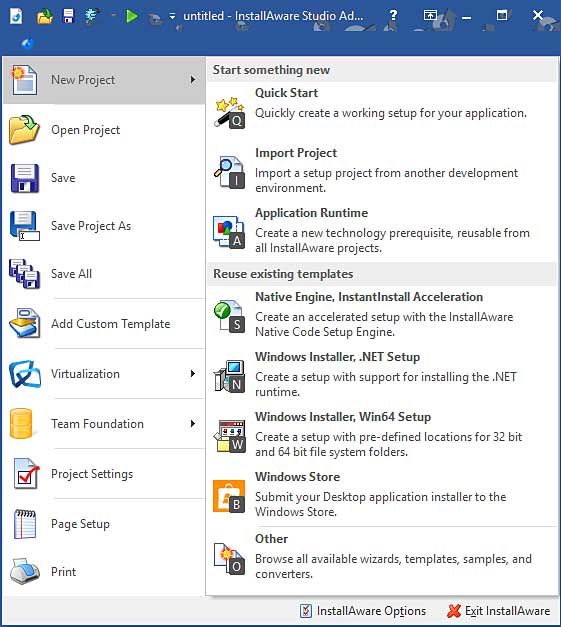This screenshot has width=561, height=627.
Task: Expand the Virtualization submenu arrow
Action: click(193, 373)
